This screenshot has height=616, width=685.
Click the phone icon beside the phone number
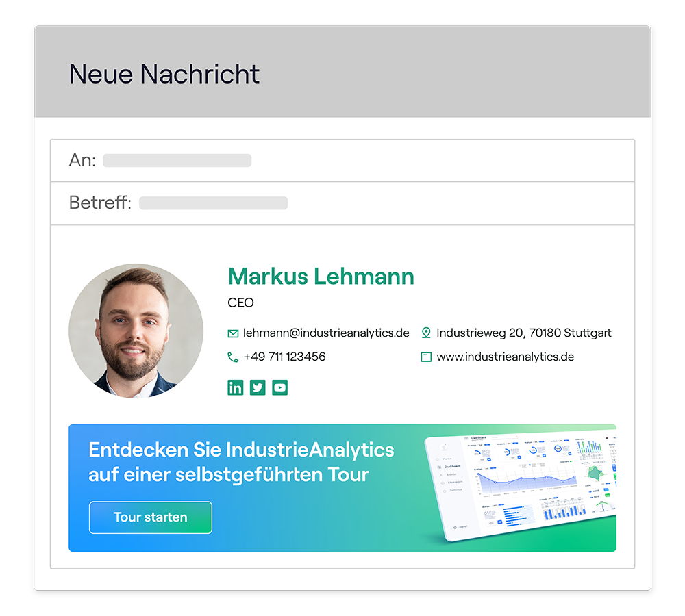coord(233,357)
